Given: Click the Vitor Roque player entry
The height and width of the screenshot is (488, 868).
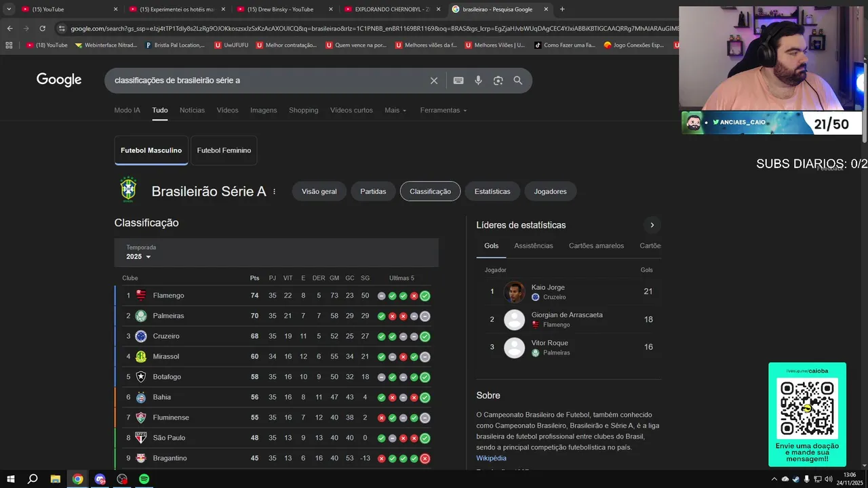Looking at the screenshot, I should coord(569,348).
